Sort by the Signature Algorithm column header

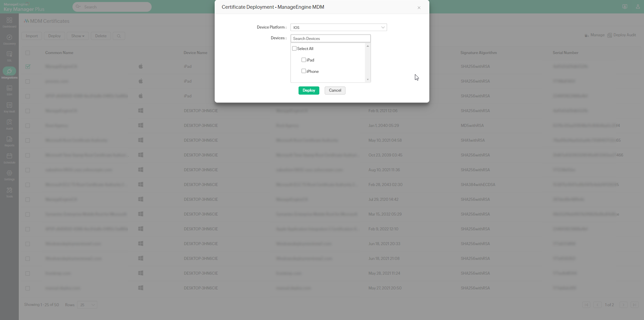pyautogui.click(x=479, y=53)
